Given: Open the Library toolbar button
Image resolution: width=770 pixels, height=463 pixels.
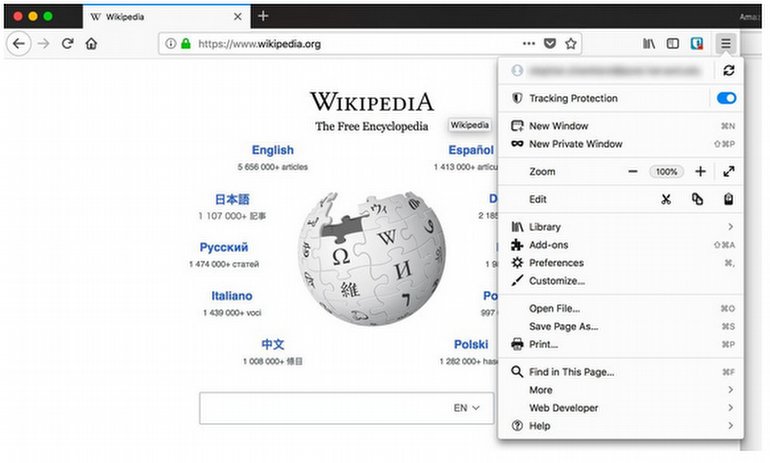Looking at the screenshot, I should click(x=649, y=44).
